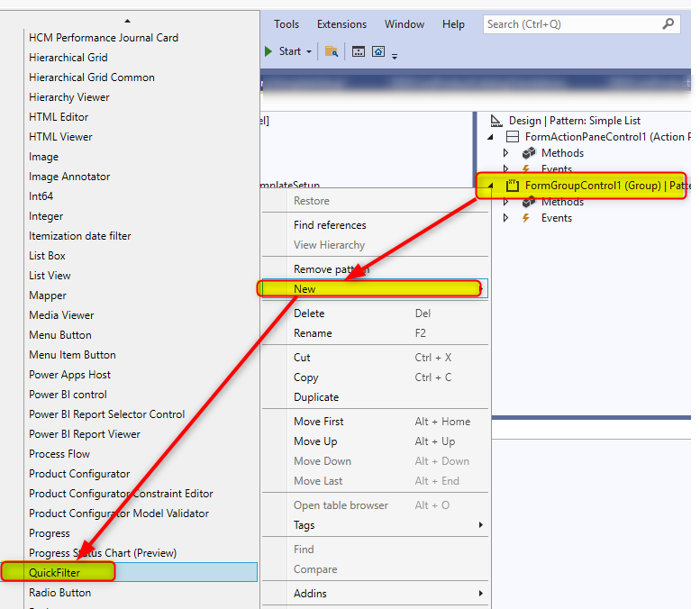Click the folder search toolbar icon
This screenshot has height=609, width=700.
(332, 51)
